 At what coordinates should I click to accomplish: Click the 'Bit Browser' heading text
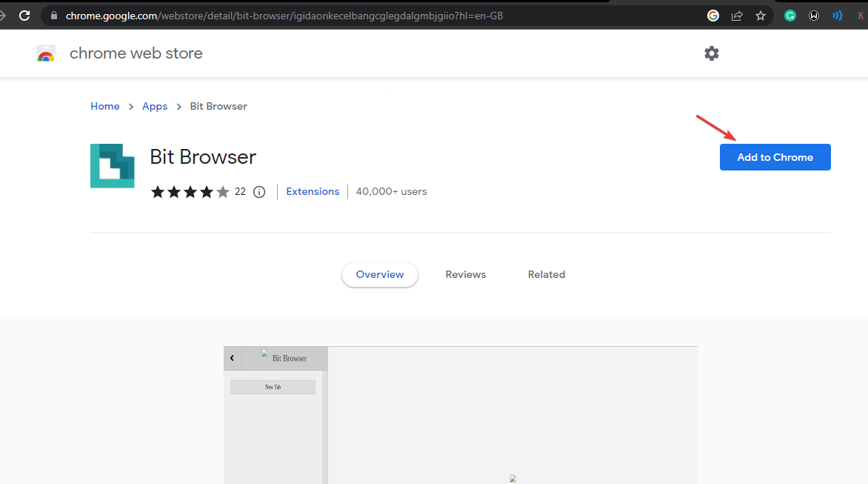(203, 157)
